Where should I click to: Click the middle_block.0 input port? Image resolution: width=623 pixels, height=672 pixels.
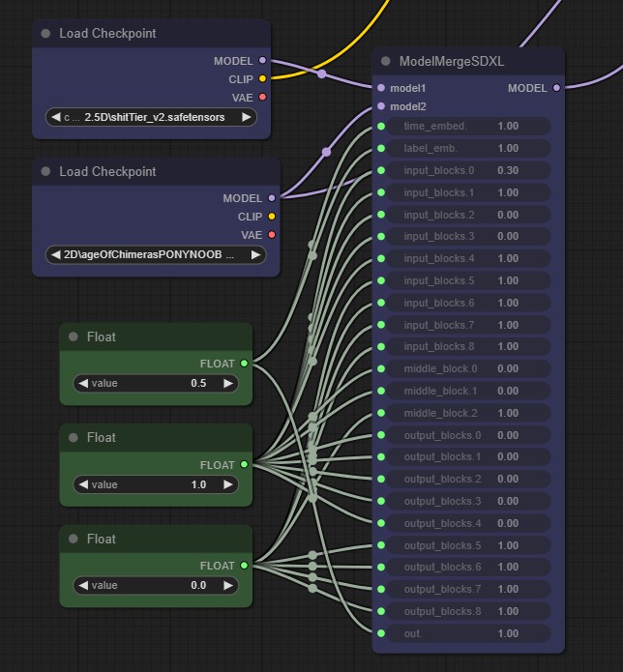click(x=381, y=368)
